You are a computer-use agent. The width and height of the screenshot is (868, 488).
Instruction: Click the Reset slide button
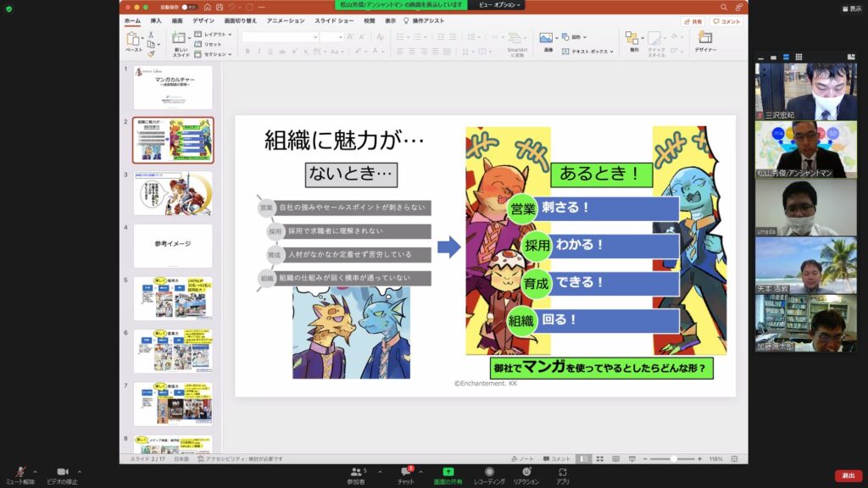pyautogui.click(x=209, y=44)
